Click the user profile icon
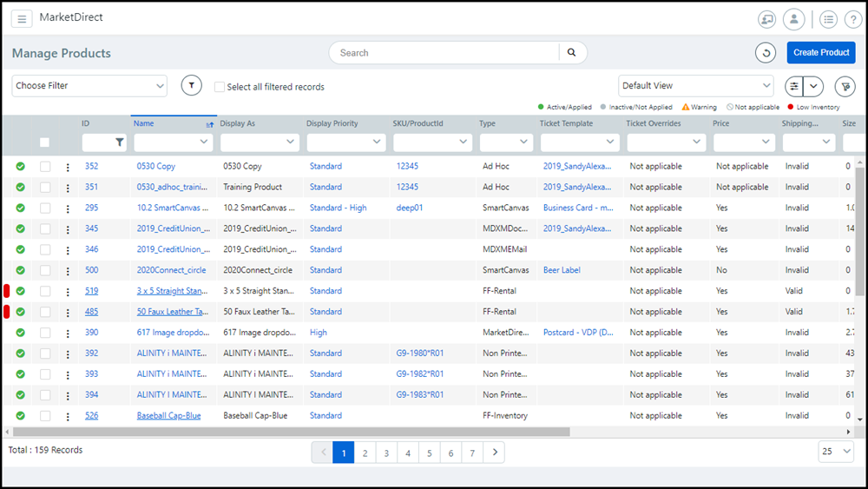Viewport: 868px width, 489px height. coord(793,19)
